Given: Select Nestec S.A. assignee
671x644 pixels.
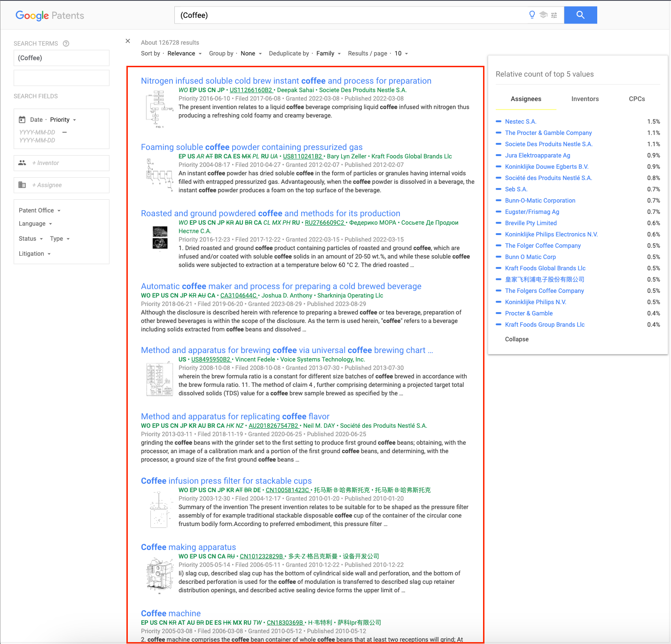Looking at the screenshot, I should pyautogui.click(x=521, y=122).
